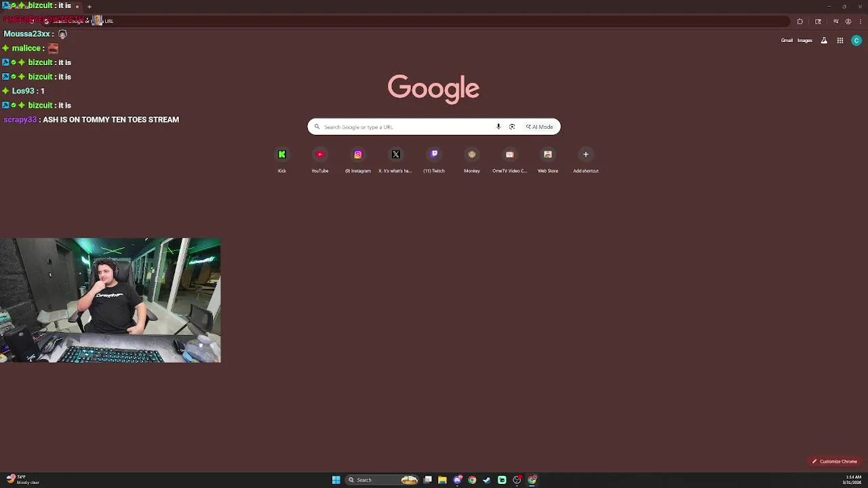The image size is (868, 488).
Task: Close the current browser tab
Action: pyautogui.click(x=77, y=7)
